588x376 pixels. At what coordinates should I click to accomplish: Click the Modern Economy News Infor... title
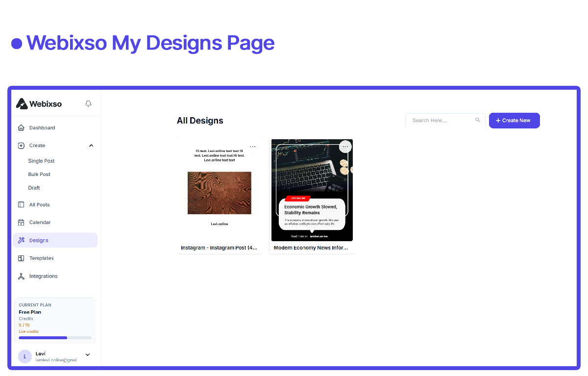pos(311,248)
